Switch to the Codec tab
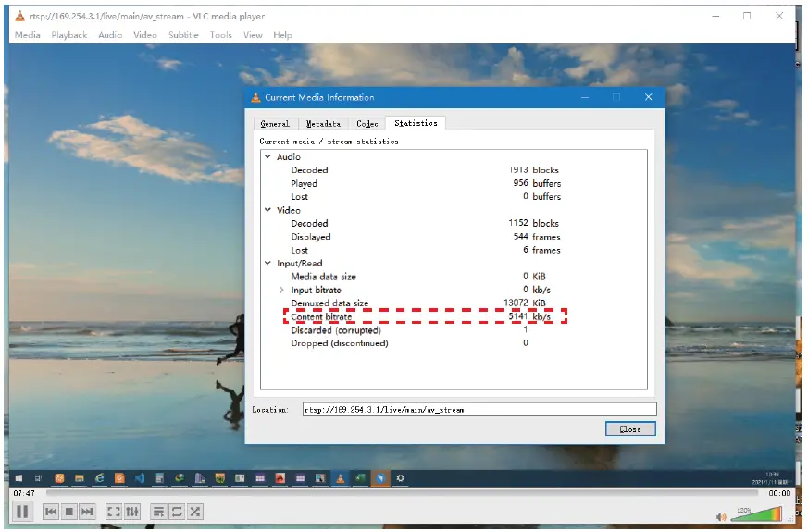 (x=367, y=124)
